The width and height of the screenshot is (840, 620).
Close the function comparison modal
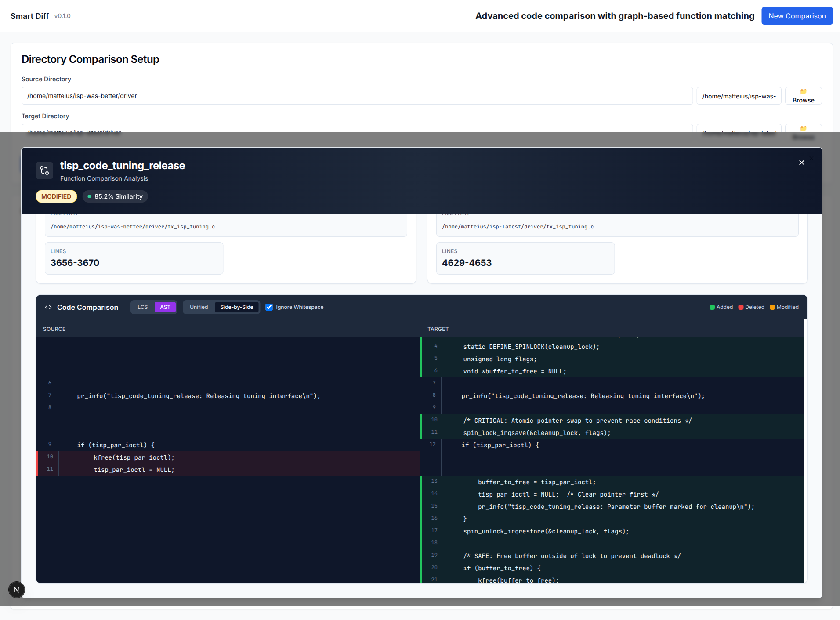point(801,163)
